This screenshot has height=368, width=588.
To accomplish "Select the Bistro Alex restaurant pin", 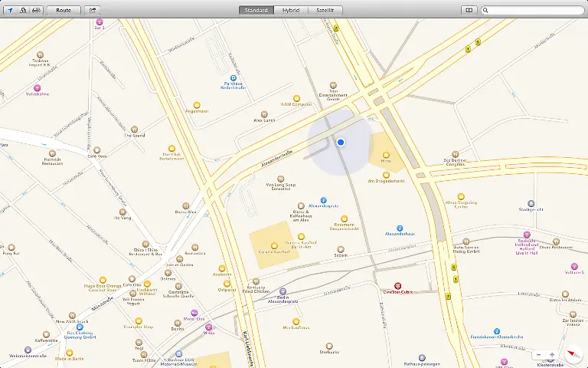I will click(186, 205).
